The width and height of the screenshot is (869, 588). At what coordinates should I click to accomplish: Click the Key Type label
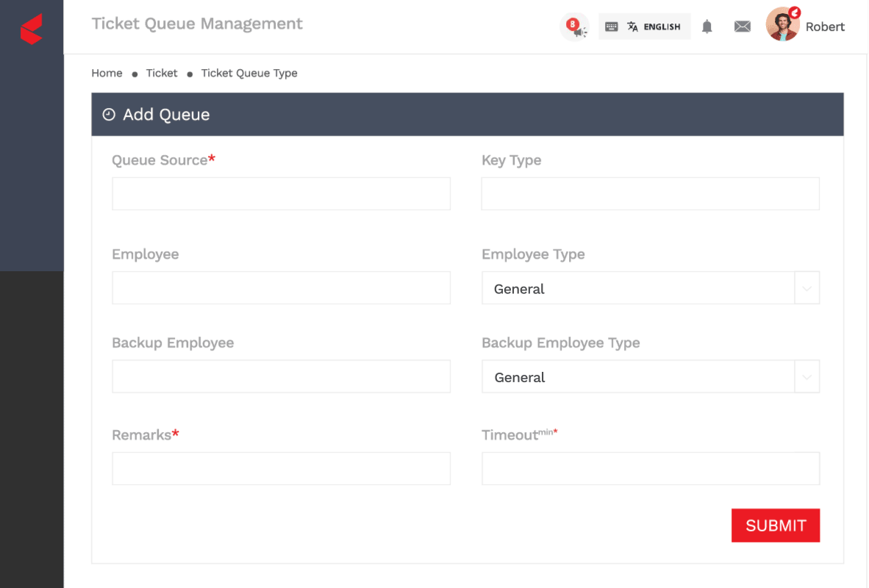pos(511,161)
